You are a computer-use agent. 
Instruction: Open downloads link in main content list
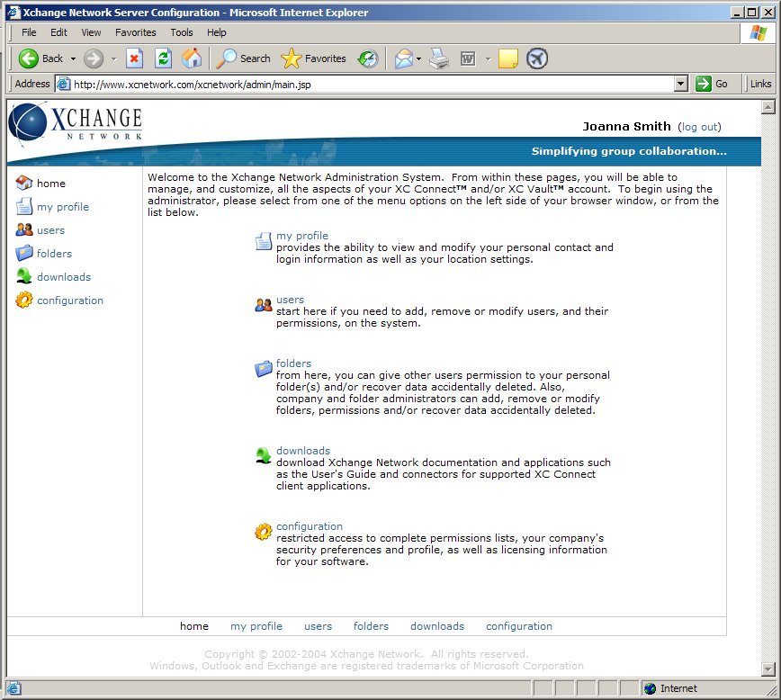click(303, 451)
